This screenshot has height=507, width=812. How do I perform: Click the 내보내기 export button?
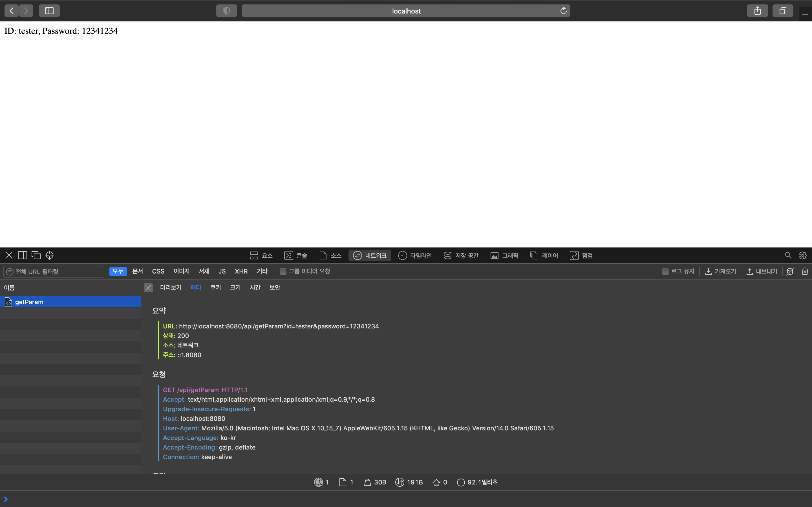click(x=762, y=271)
